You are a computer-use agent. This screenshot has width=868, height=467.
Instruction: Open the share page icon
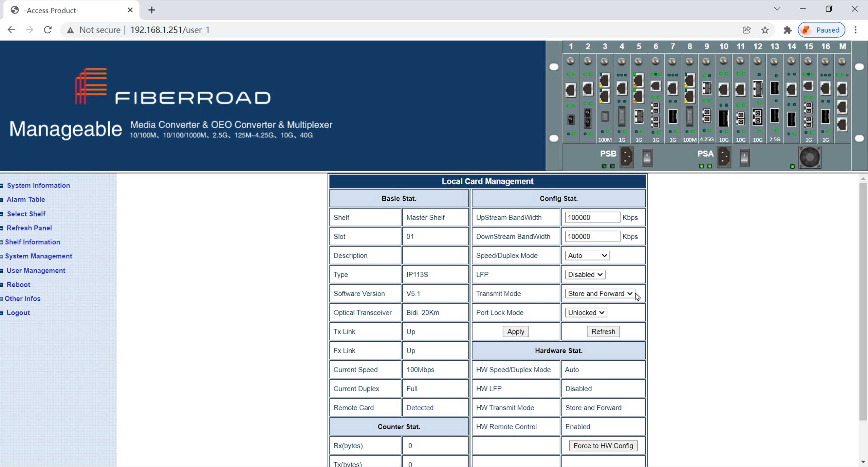[746, 30]
